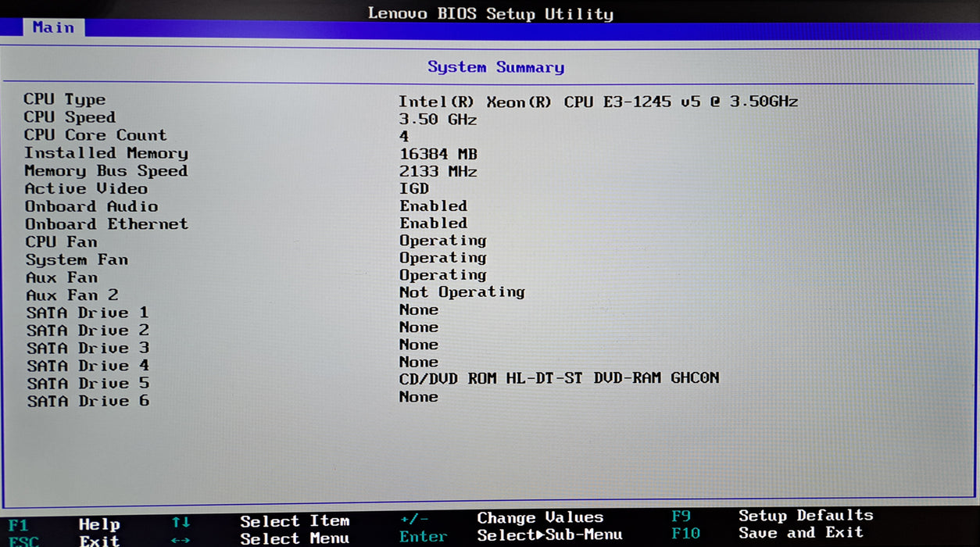Click the Installed Memory label
The image size is (980, 547).
tap(106, 153)
